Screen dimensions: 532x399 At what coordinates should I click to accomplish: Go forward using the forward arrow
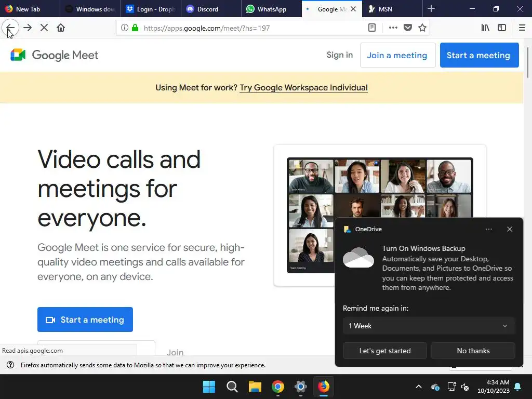[x=28, y=28]
